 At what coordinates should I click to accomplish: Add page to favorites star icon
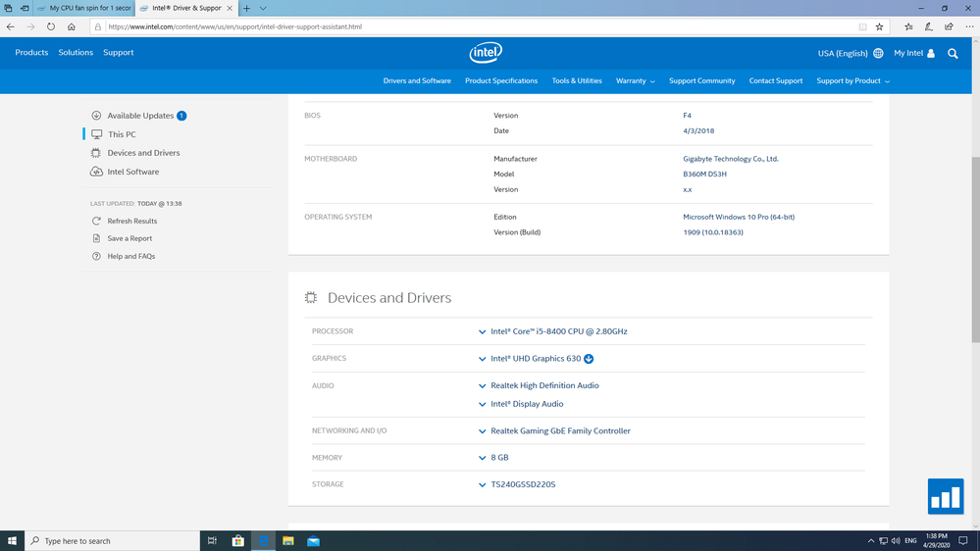pos(879,26)
